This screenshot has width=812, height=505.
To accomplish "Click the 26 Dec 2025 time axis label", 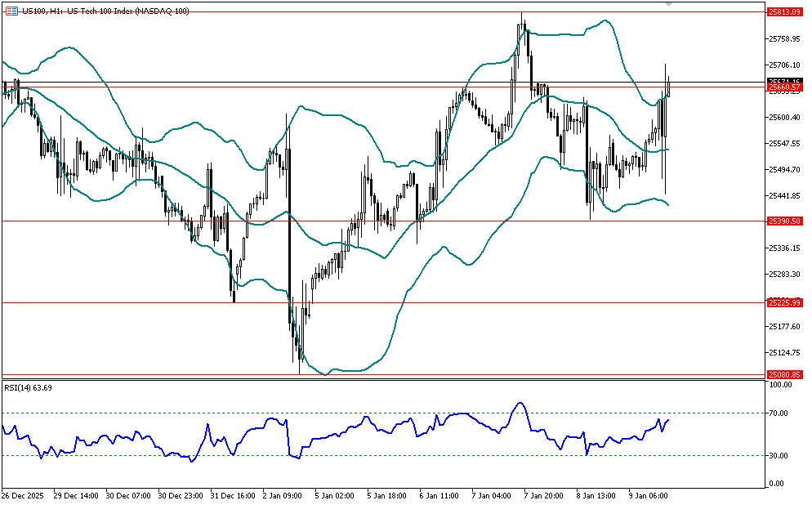I will click(23, 495).
